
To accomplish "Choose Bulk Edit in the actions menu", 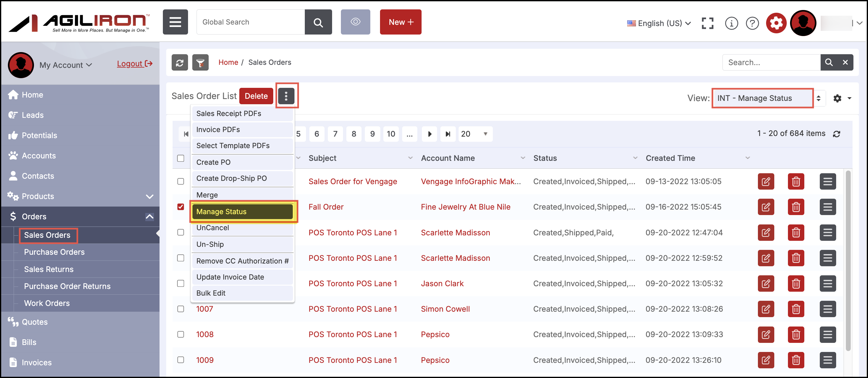I will (x=242, y=293).
